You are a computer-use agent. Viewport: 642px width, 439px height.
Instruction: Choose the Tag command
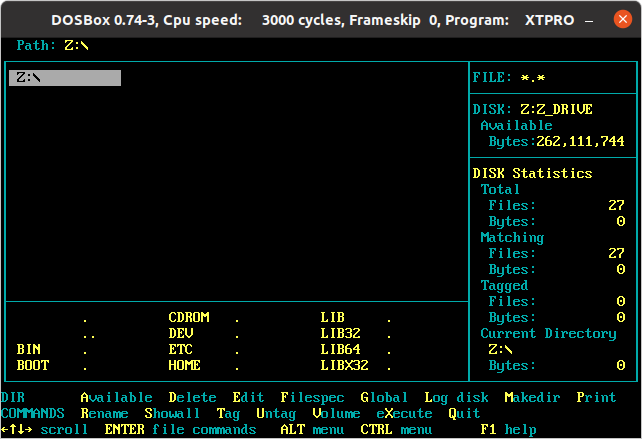pos(228,414)
